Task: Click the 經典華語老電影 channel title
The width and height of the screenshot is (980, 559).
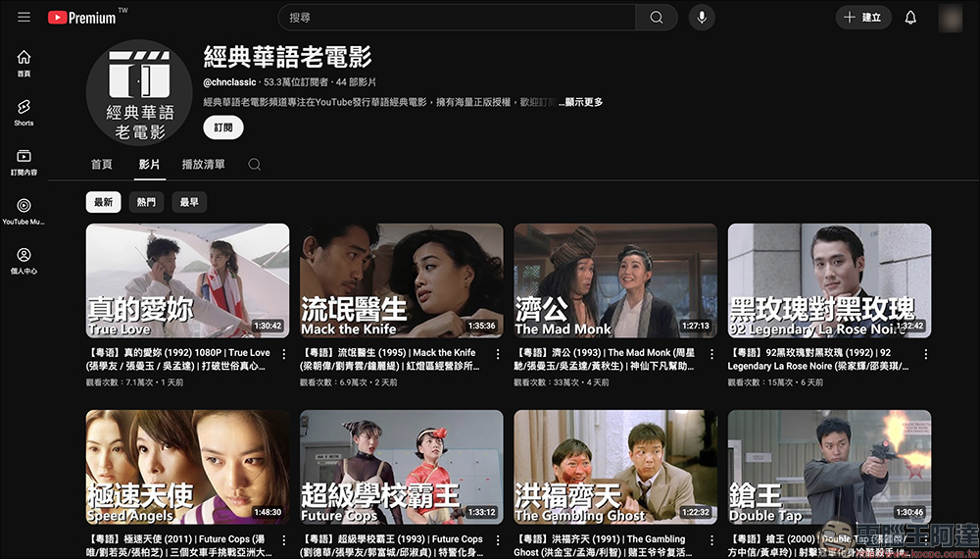Action: 287,57
